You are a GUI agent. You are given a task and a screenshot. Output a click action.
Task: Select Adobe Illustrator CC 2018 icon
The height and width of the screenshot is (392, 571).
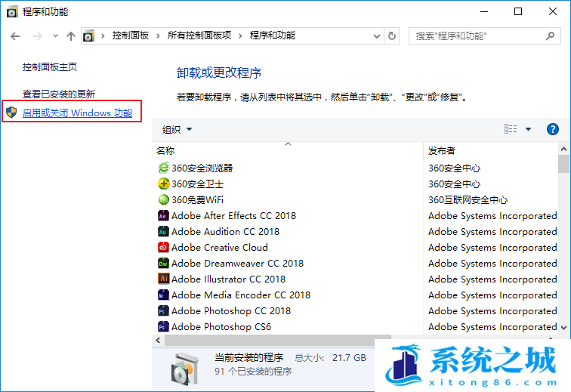[x=163, y=279]
